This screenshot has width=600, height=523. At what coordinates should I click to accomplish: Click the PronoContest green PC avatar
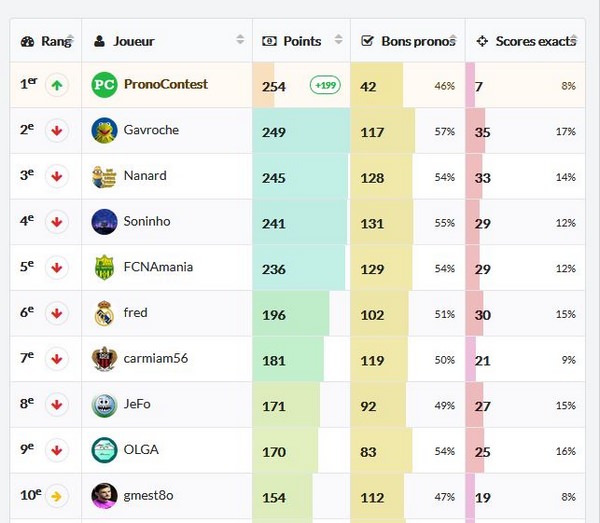(x=105, y=85)
